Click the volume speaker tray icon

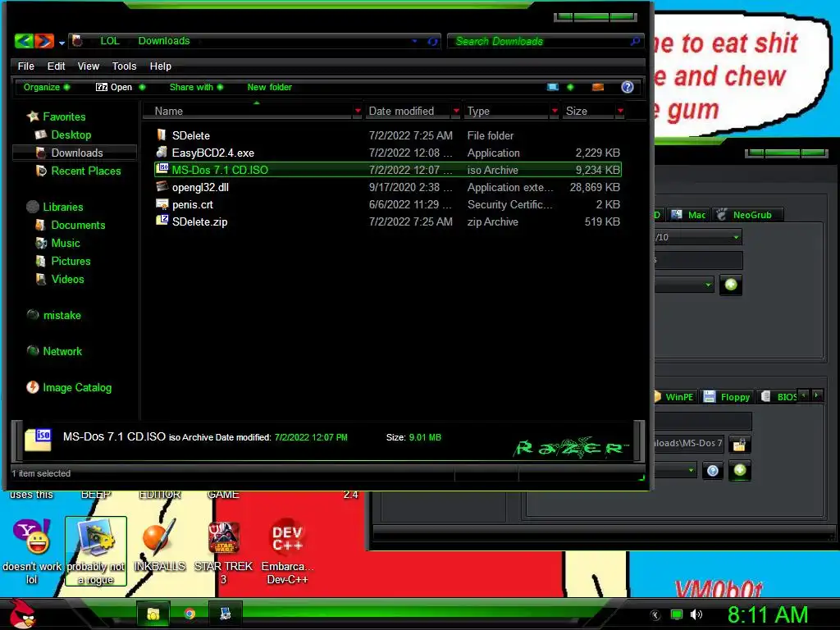tap(696, 614)
